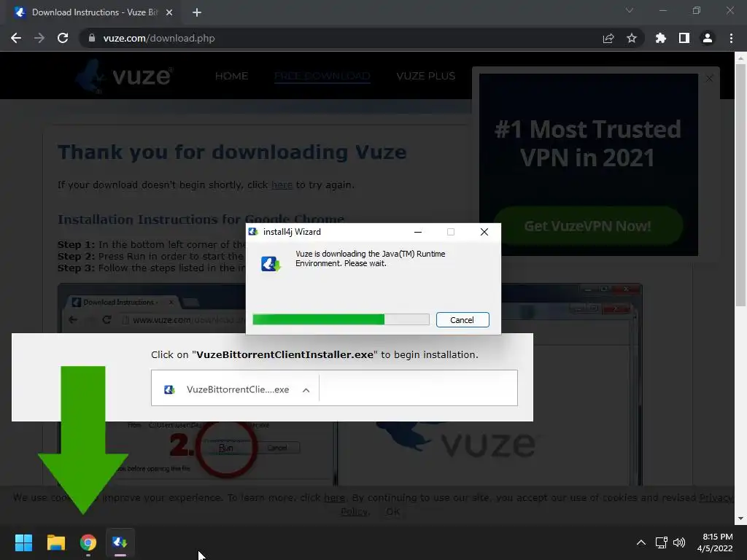Open the VUZE PLUS nav item

pos(426,76)
